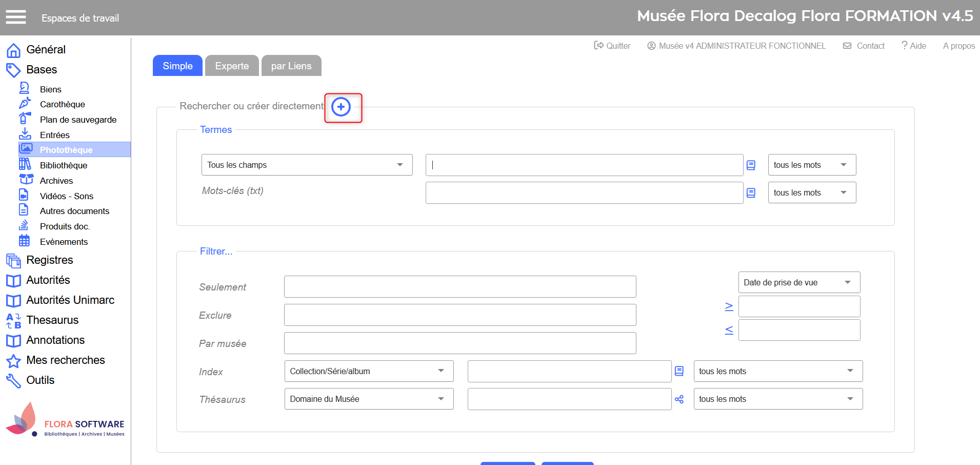Click the less-than-or-equal date symbol
The width and height of the screenshot is (980, 465).
[x=729, y=330]
